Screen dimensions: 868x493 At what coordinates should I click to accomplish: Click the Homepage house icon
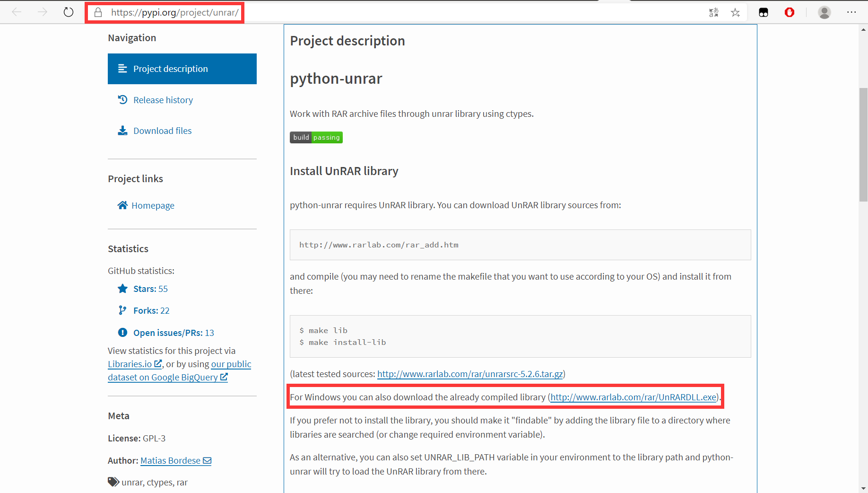(x=122, y=205)
